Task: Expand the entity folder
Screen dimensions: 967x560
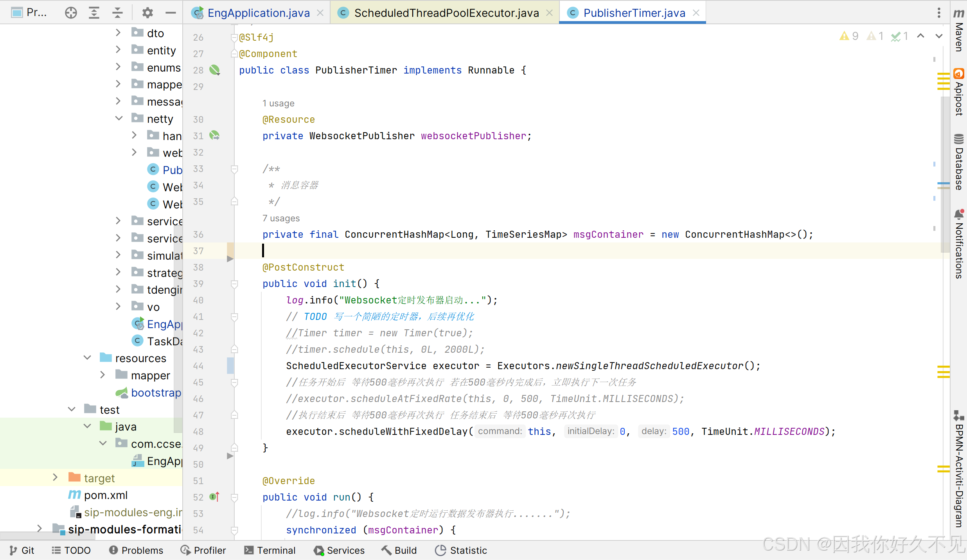Action: tap(118, 50)
